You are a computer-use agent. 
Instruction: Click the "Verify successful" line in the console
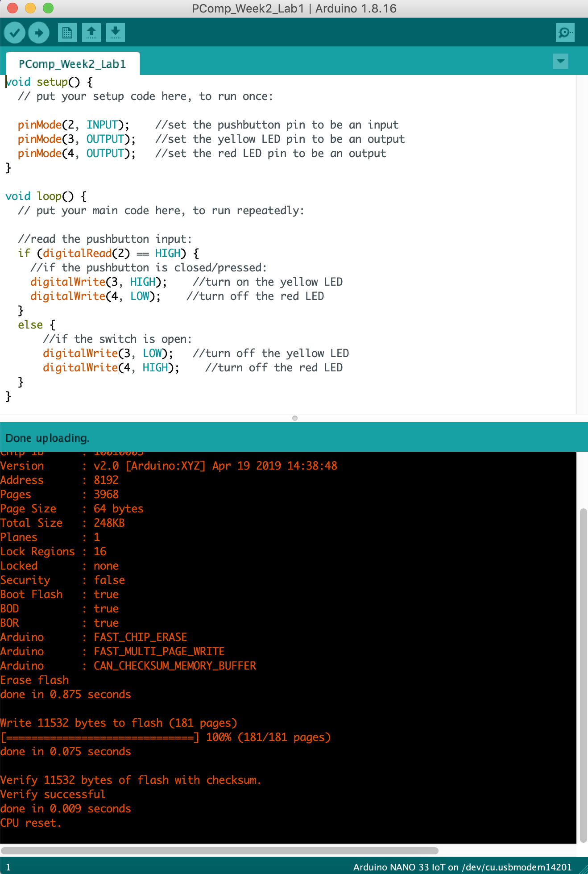(53, 794)
